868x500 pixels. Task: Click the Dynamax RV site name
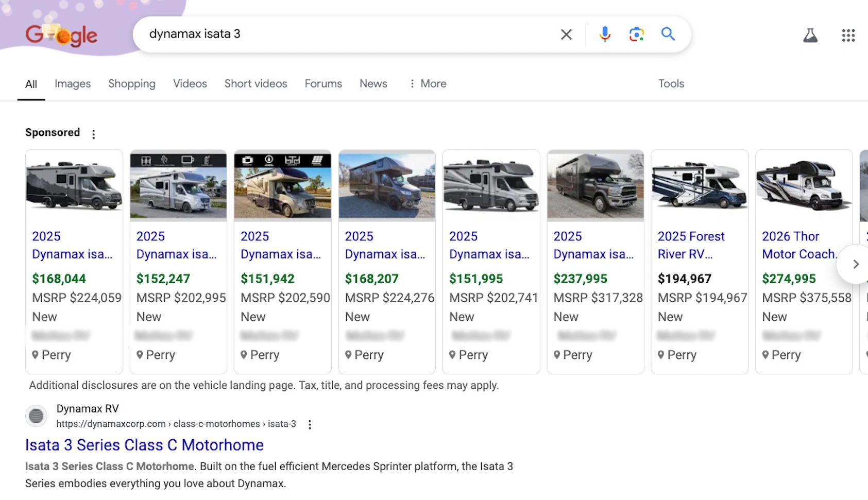(x=88, y=409)
